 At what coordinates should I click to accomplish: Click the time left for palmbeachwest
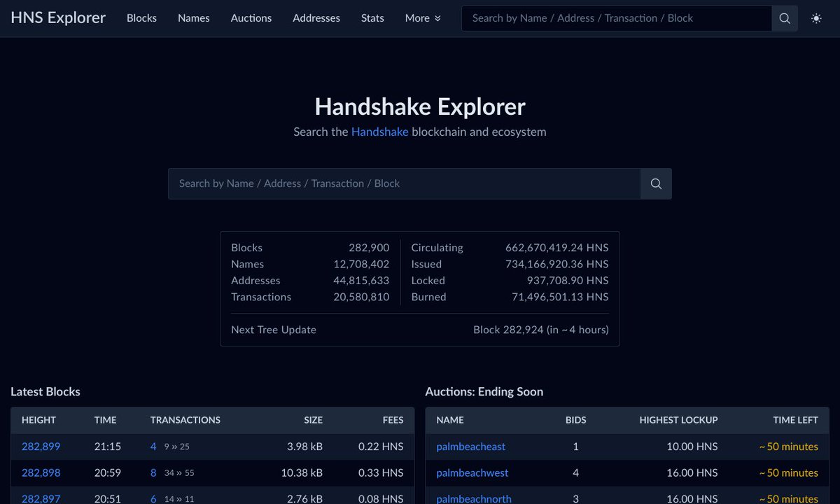(789, 473)
